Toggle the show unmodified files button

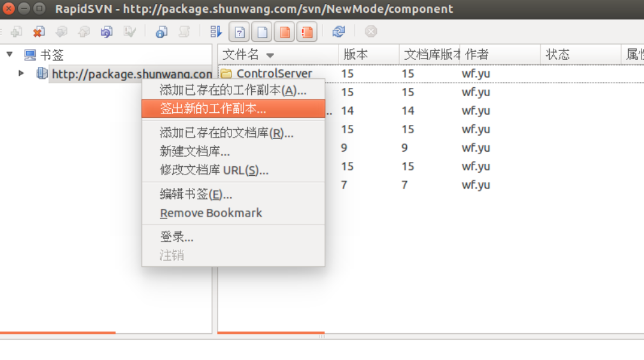pyautogui.click(x=262, y=32)
